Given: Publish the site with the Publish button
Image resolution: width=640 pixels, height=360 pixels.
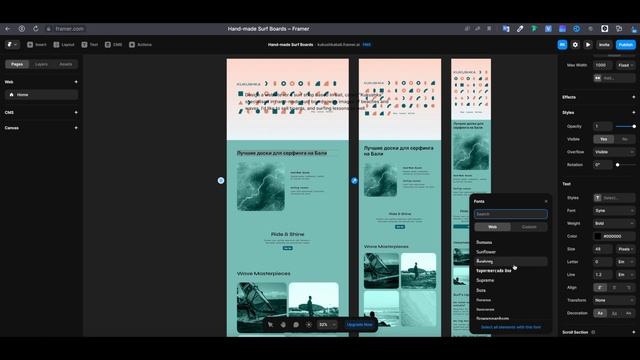Looking at the screenshot, I should coord(625,44).
